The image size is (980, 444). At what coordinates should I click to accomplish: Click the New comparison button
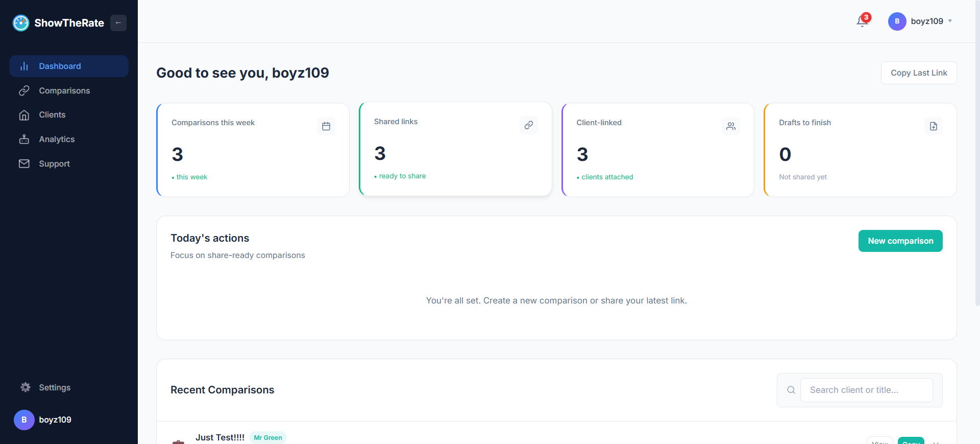[900, 241]
